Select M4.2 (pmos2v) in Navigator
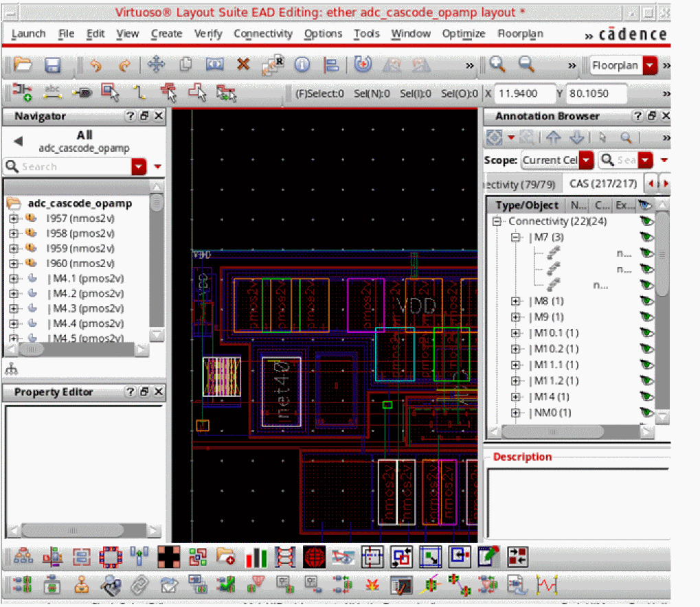 click(x=84, y=293)
